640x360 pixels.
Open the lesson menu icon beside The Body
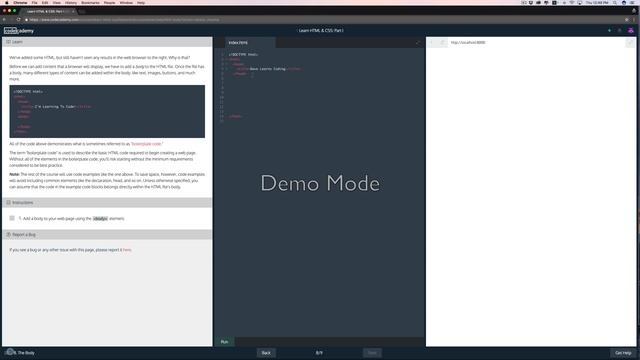click(9, 352)
